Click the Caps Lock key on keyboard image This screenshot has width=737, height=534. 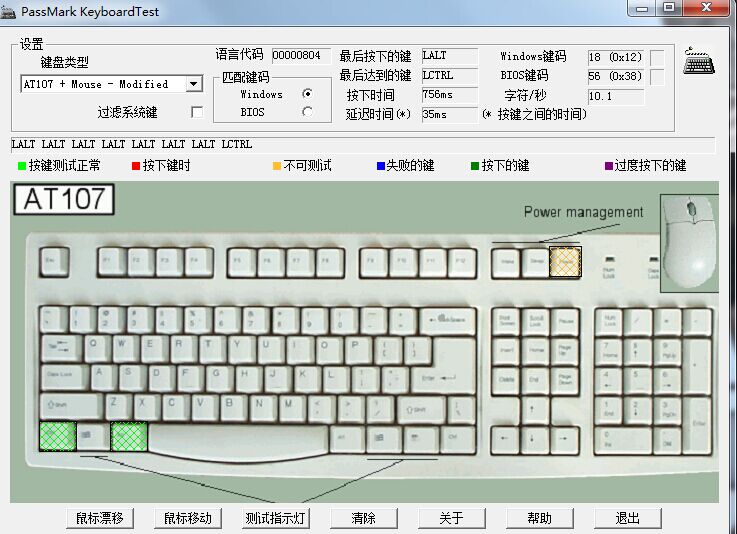(65, 377)
